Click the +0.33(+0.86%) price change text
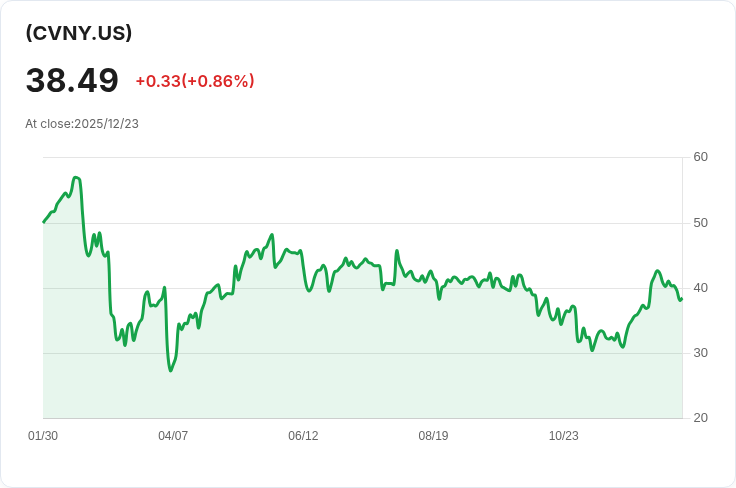This screenshot has height=488, width=736. coord(195,81)
